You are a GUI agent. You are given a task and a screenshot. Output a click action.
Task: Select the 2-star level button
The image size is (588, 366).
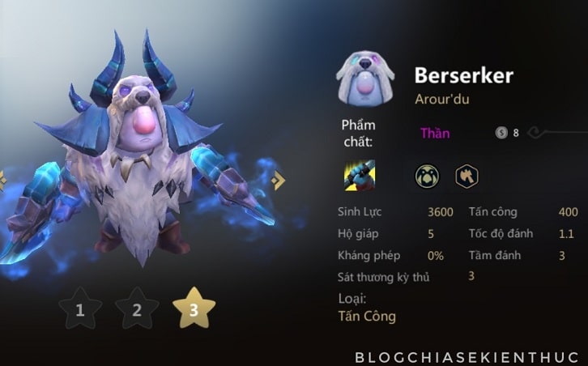point(137,309)
